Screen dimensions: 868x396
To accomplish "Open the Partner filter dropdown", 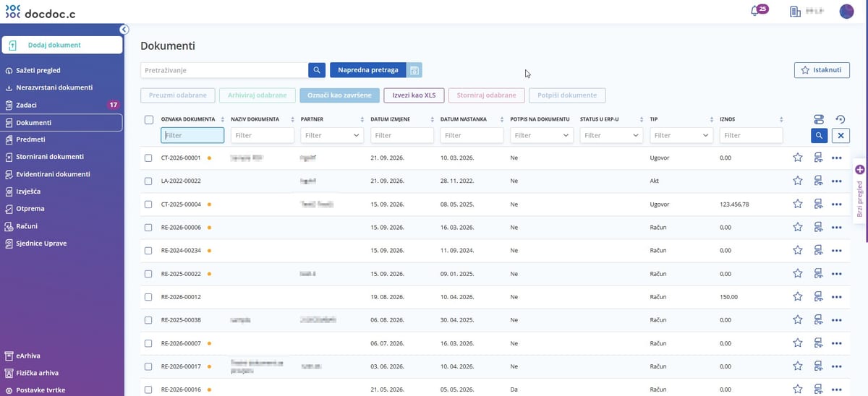I will pyautogui.click(x=332, y=135).
